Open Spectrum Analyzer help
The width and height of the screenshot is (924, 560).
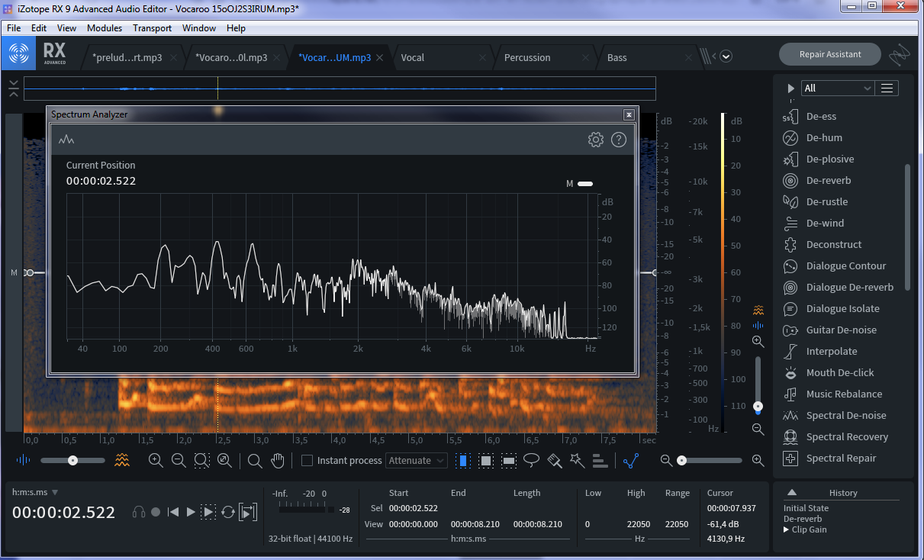[619, 140]
